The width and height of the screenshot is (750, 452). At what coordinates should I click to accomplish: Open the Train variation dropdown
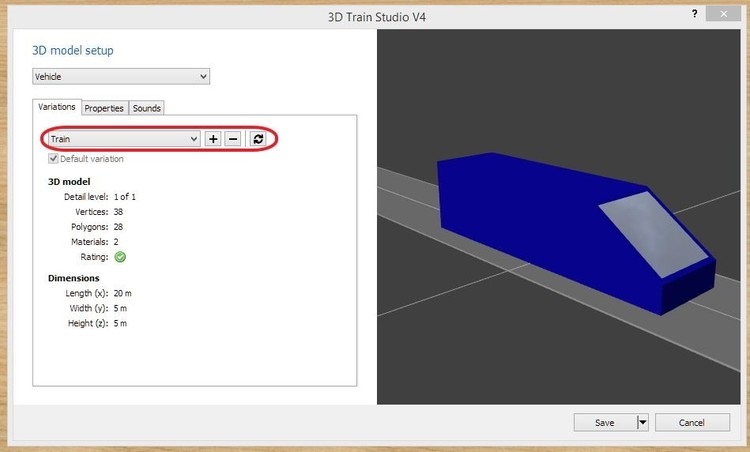(x=124, y=139)
